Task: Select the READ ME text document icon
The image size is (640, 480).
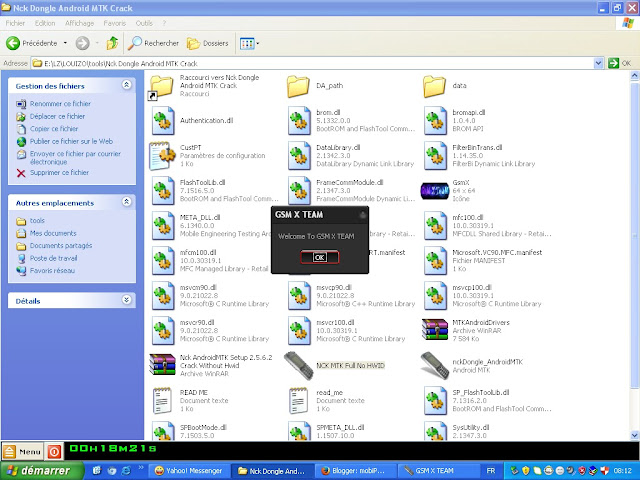Action: [162, 400]
